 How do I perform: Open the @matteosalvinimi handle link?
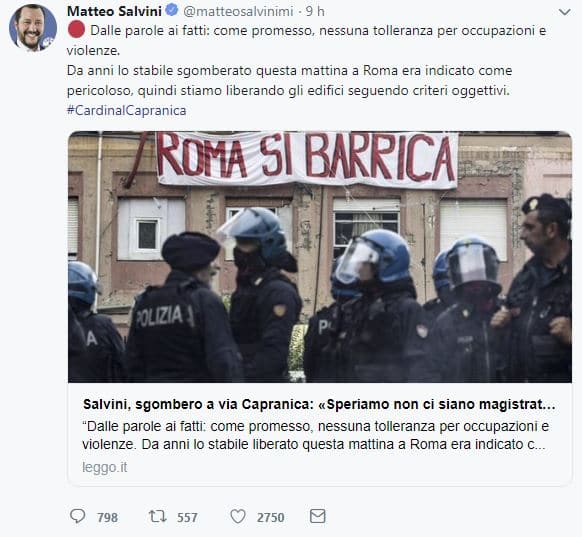[238, 12]
